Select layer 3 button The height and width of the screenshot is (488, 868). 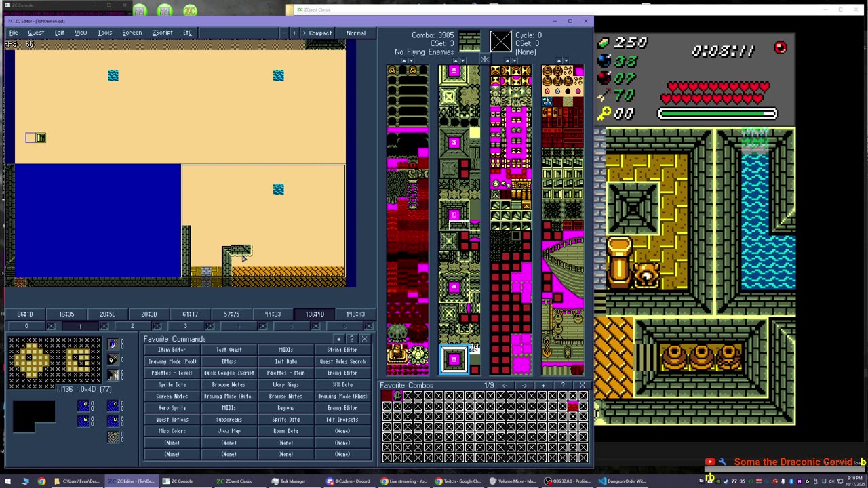(x=185, y=326)
